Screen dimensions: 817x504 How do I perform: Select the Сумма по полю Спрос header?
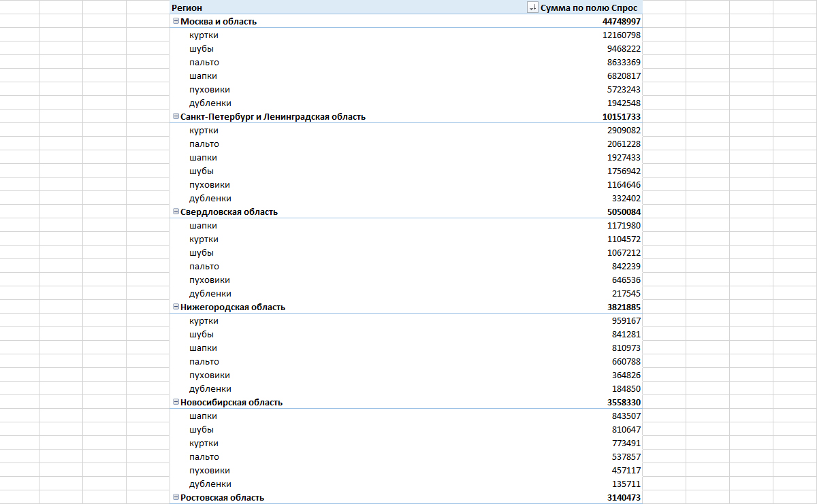tap(590, 7)
